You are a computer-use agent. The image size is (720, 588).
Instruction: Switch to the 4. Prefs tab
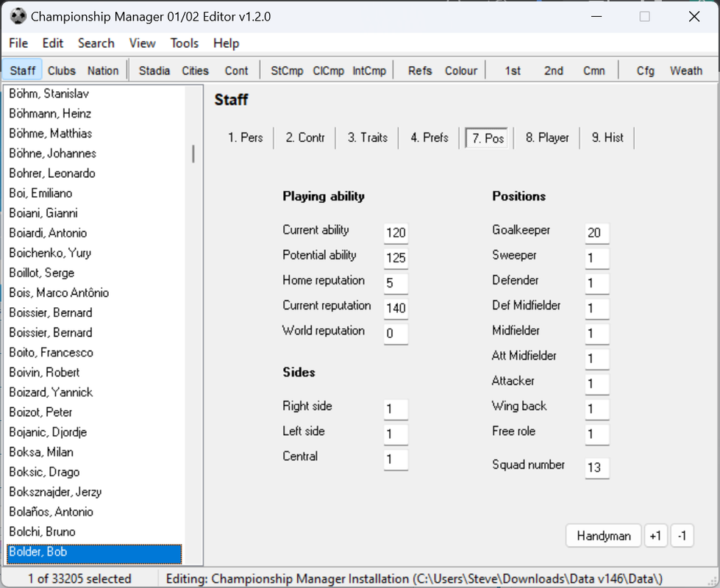click(429, 137)
